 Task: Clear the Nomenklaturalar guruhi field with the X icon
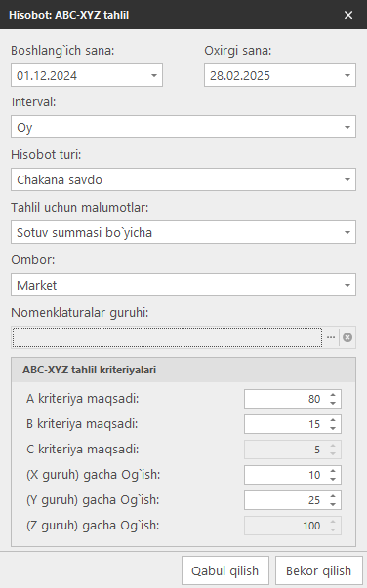[x=347, y=337]
